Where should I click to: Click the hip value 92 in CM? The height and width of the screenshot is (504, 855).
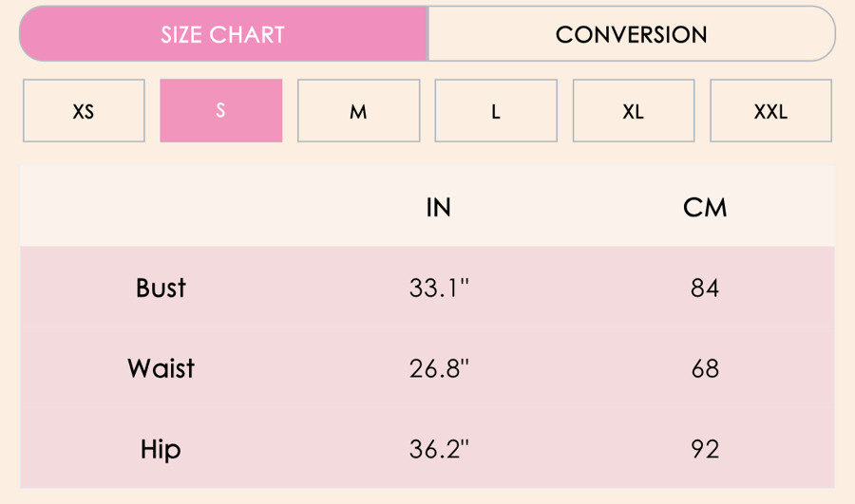point(705,449)
